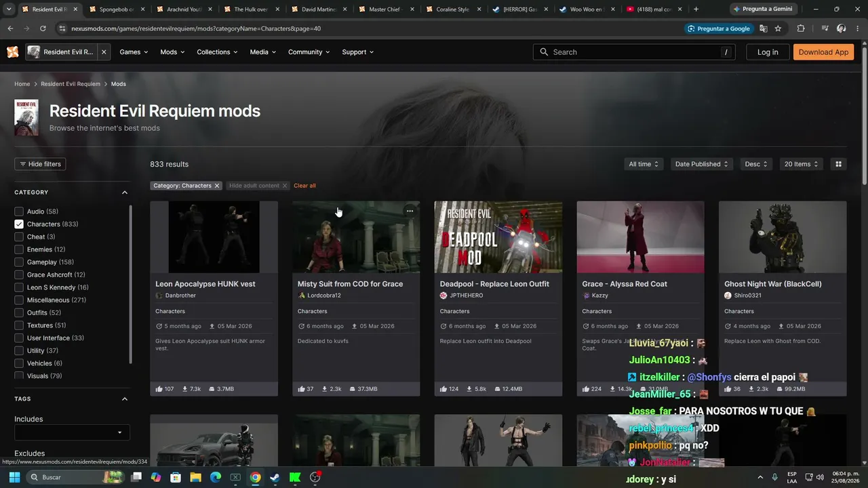868x488 pixels.
Task: Collapse the Category filter section
Action: coord(125,192)
